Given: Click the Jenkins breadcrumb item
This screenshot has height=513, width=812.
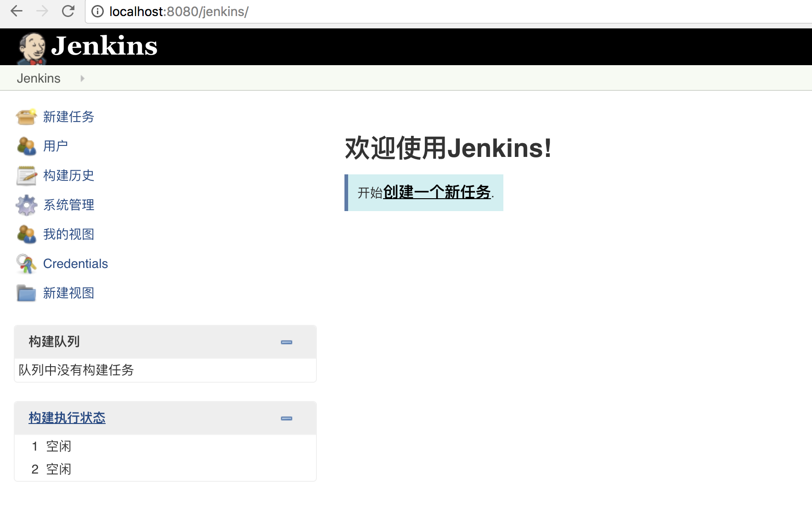Looking at the screenshot, I should click(x=39, y=78).
